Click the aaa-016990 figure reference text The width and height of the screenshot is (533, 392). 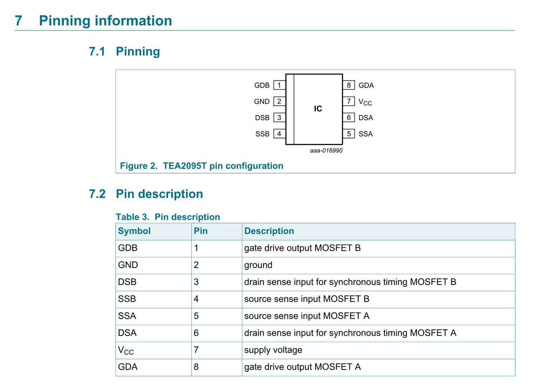pyautogui.click(x=326, y=151)
